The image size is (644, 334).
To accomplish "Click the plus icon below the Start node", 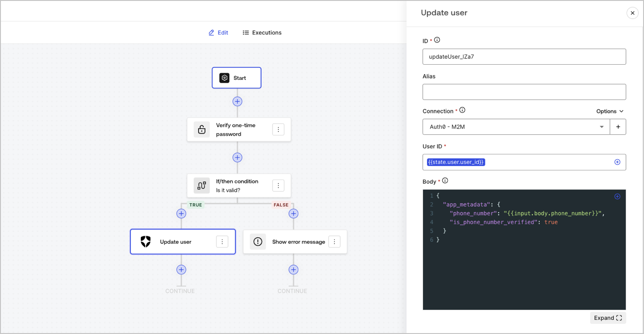I will coord(237,101).
